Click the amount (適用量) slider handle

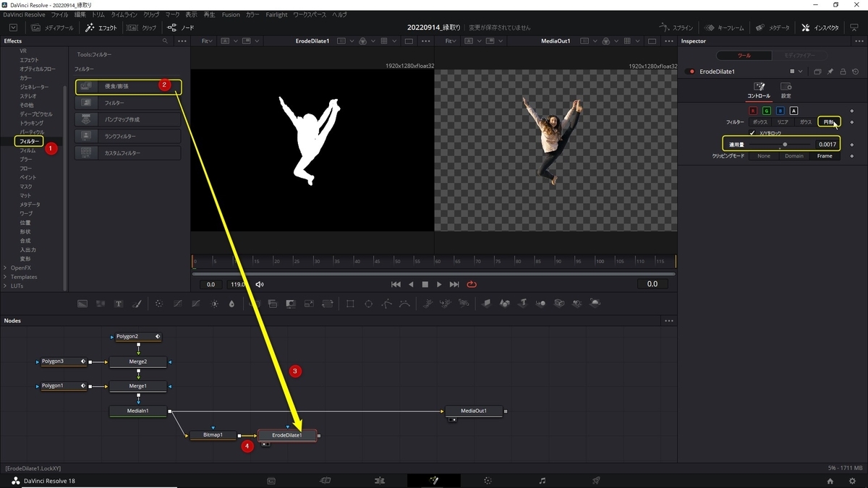pos(785,145)
